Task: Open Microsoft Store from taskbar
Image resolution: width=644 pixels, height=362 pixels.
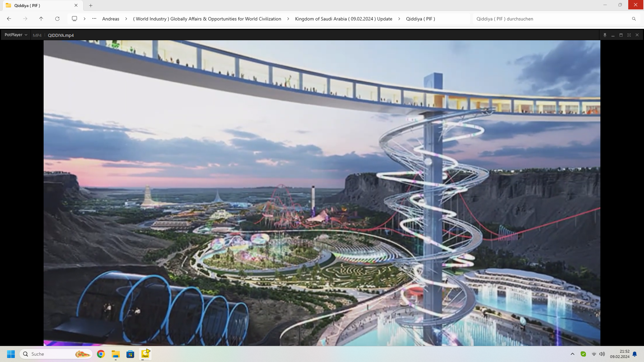Action: [130, 354]
